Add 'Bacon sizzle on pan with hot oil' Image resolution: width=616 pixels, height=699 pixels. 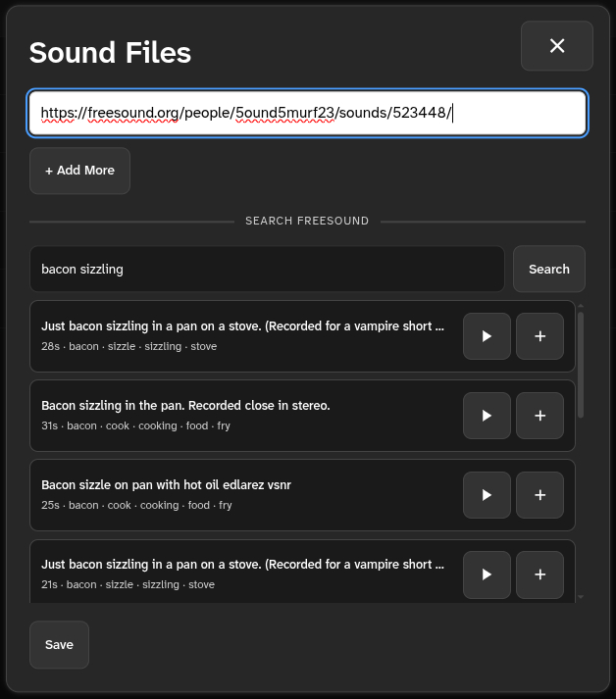tap(539, 495)
